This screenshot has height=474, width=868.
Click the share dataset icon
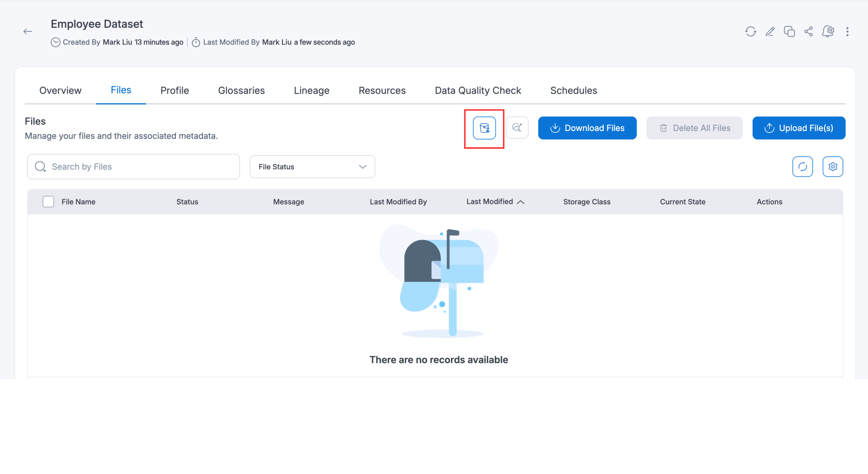808,32
